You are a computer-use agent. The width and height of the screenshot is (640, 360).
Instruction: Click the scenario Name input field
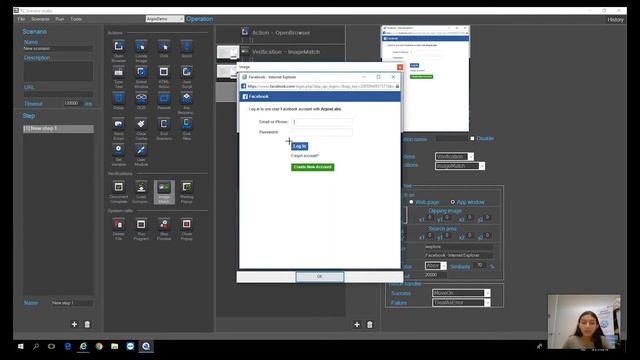pyautogui.click(x=58, y=49)
